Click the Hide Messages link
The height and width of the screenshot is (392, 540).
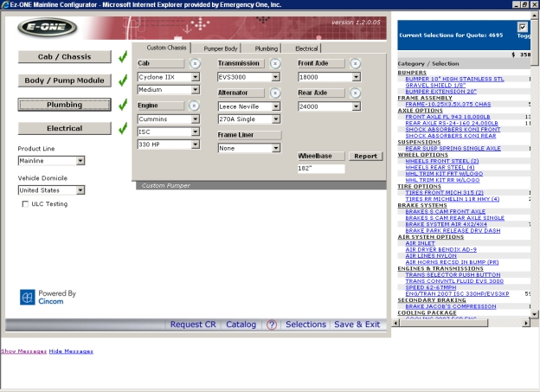pyautogui.click(x=71, y=351)
